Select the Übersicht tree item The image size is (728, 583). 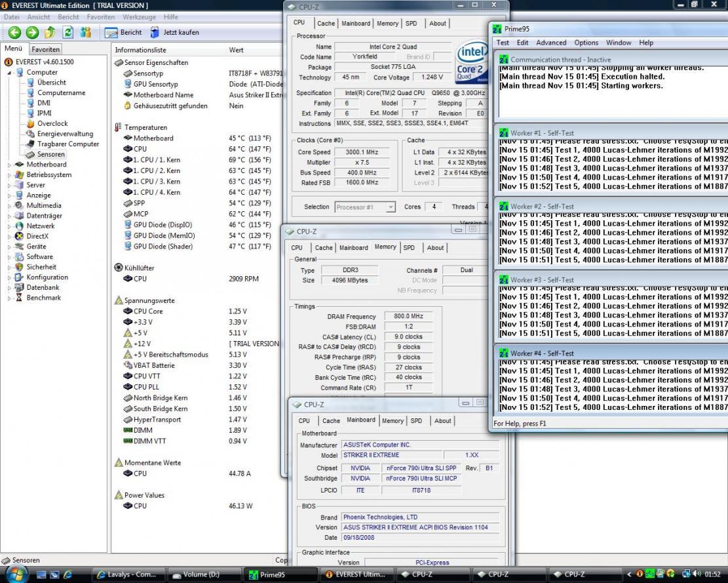tap(51, 83)
